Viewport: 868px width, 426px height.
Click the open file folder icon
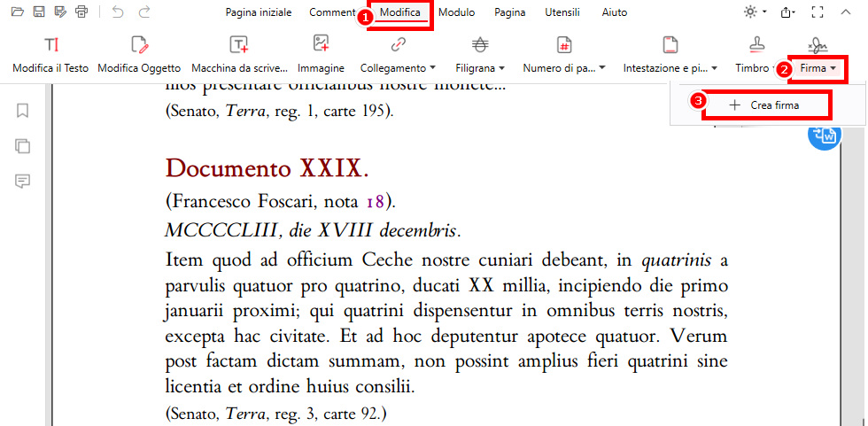pyautogui.click(x=18, y=12)
